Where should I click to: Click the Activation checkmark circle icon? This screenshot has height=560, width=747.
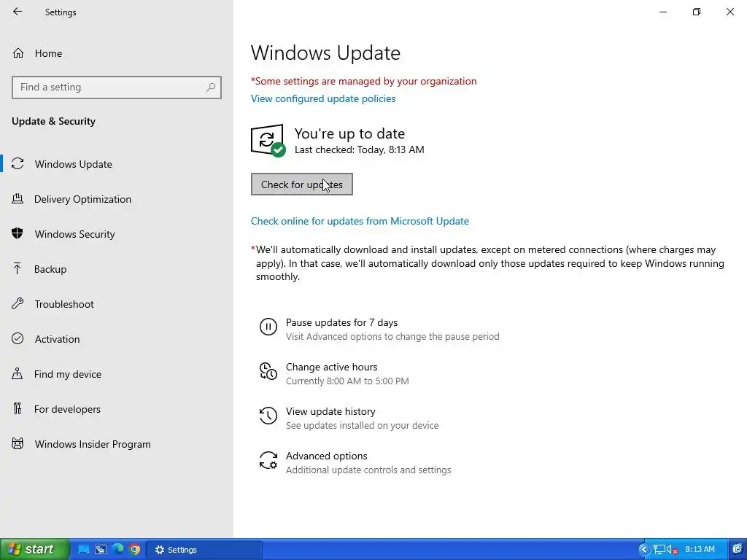click(x=18, y=338)
